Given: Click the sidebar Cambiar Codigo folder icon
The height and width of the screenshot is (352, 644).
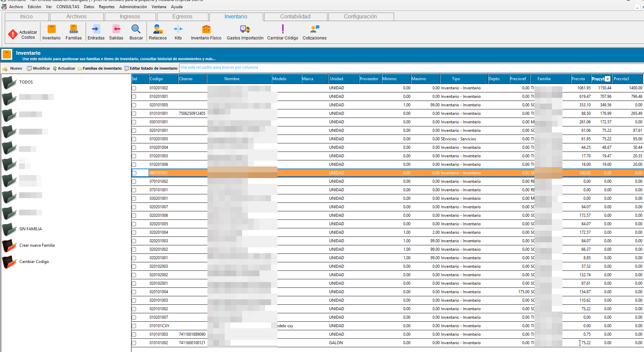Looking at the screenshot, I should point(9,262).
